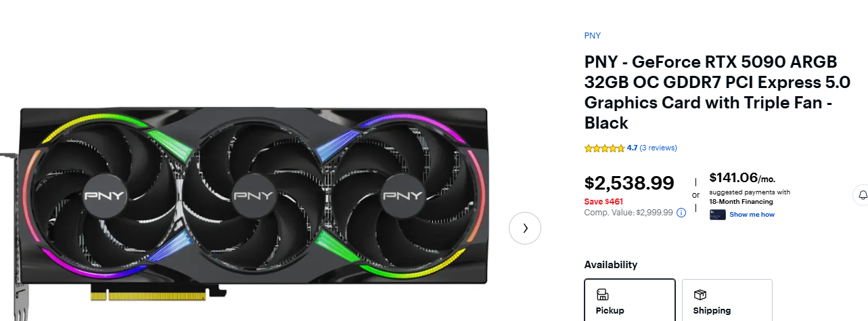Click the yellow star rating icons
The height and width of the screenshot is (321, 868).
(x=605, y=148)
